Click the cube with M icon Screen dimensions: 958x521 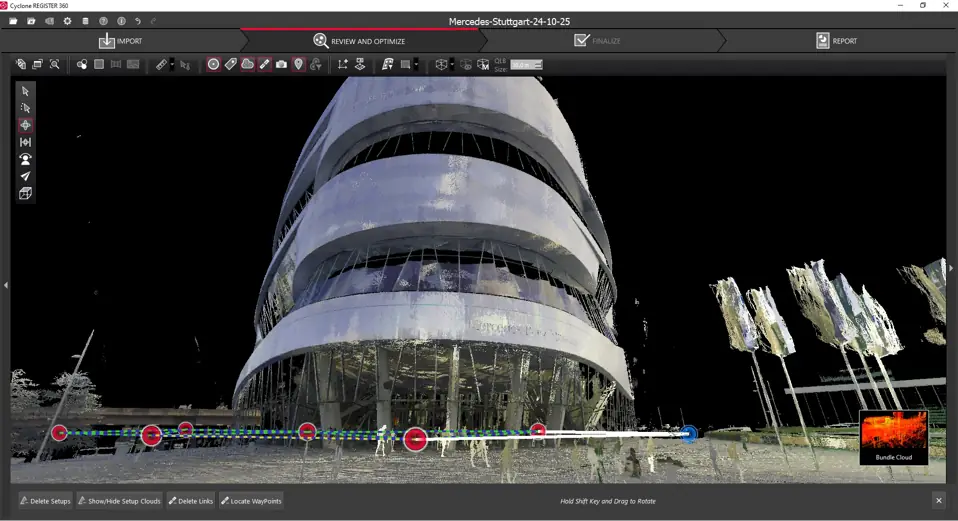(x=483, y=64)
